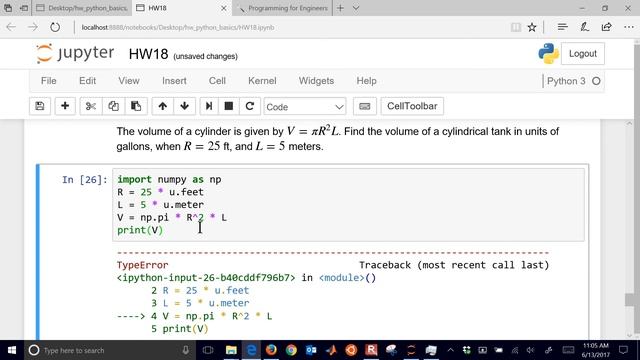The width and height of the screenshot is (640, 360).
Task: Make a web note with the pen icon
Action: click(x=584, y=27)
